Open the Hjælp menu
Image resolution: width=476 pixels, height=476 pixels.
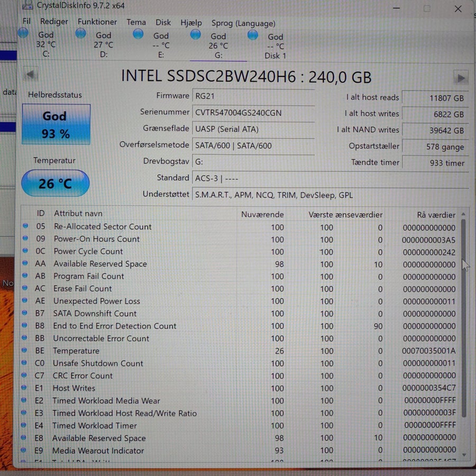point(191,23)
